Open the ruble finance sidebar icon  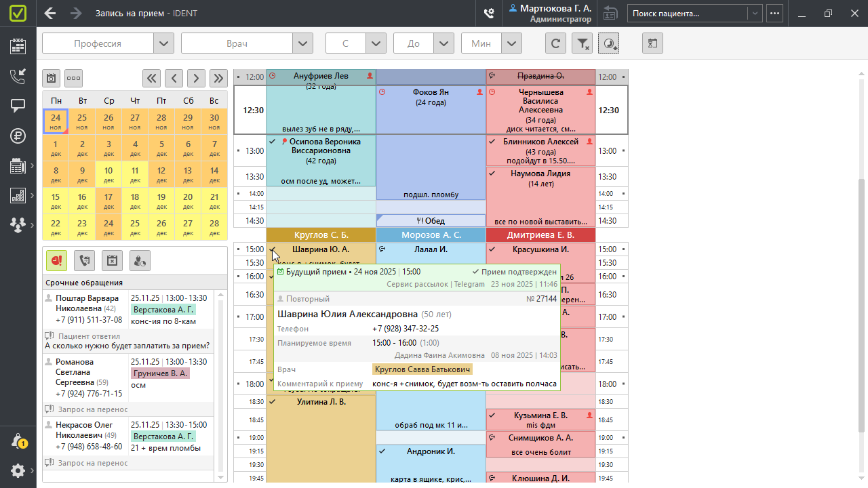(x=18, y=136)
